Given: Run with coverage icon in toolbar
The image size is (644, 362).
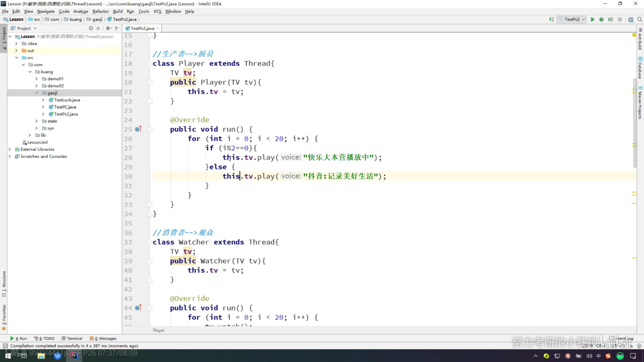Looking at the screenshot, I should (x=611, y=19).
